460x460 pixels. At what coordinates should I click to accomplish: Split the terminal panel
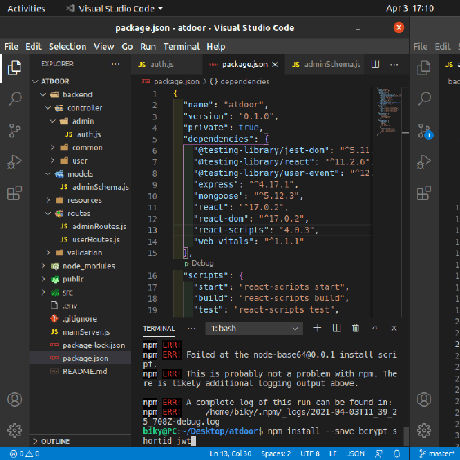pyautogui.click(x=336, y=328)
